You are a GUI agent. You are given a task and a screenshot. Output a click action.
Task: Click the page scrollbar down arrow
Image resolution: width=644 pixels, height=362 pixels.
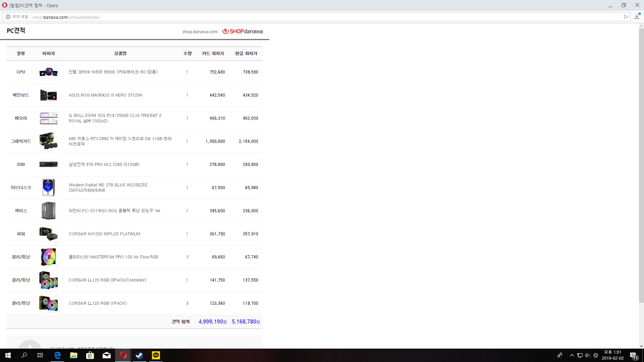(641, 346)
